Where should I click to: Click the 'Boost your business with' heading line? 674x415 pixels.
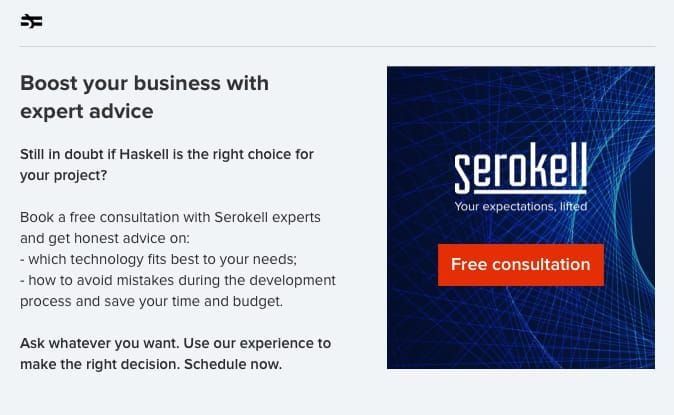coord(144,83)
